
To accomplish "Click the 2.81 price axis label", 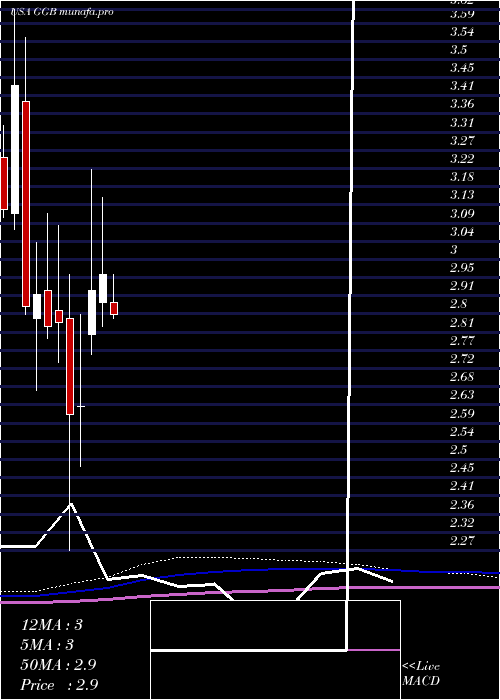I will coord(462,322).
